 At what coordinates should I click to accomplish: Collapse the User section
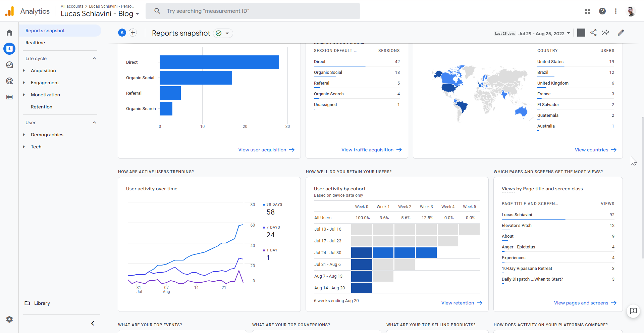pos(94,123)
